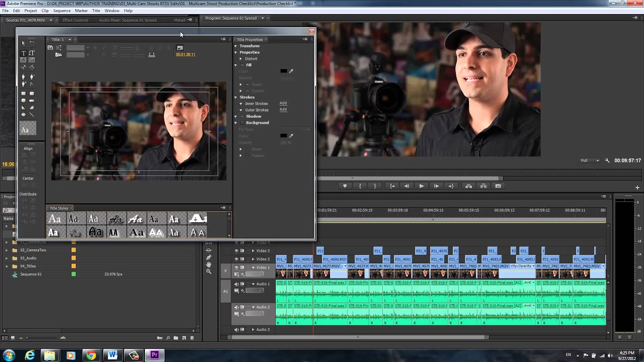Select the Rounded Rectangle tool
Screen dimensions: 644x362
[32, 94]
